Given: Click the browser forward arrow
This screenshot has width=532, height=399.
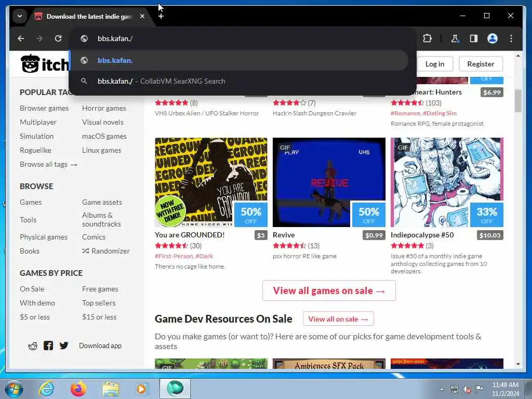Looking at the screenshot, I should (x=39, y=38).
